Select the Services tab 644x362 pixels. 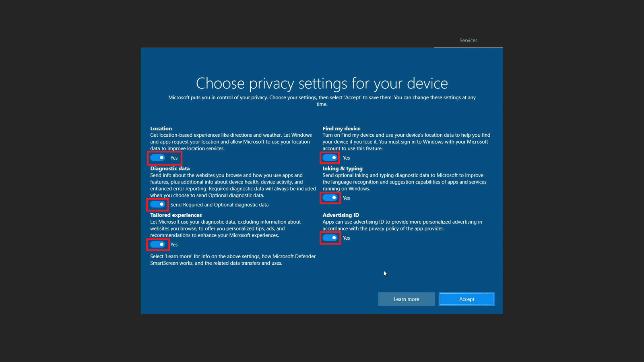click(x=469, y=41)
